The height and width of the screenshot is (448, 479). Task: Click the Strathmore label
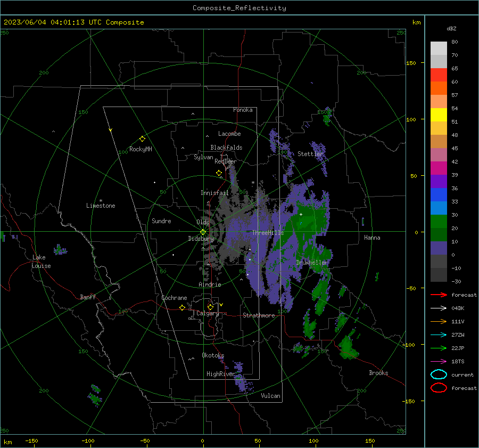[259, 315]
